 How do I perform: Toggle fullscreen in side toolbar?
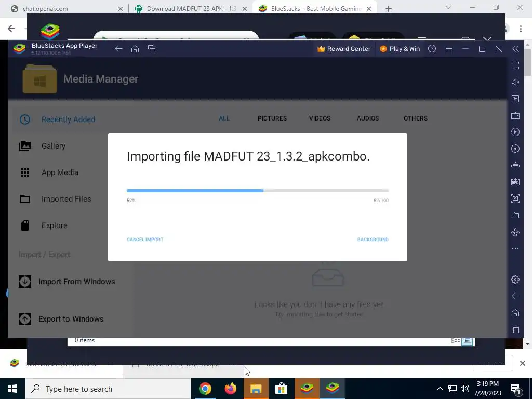515,65
